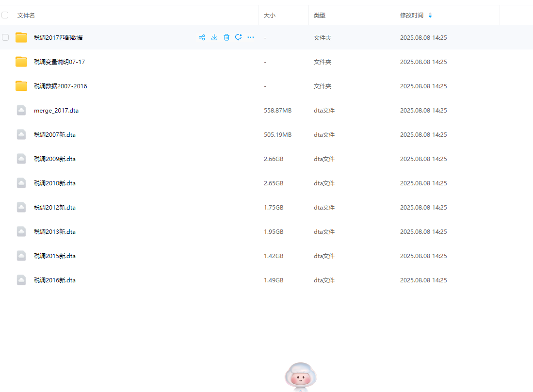Select the file name 税调2010新.dta

[55, 183]
